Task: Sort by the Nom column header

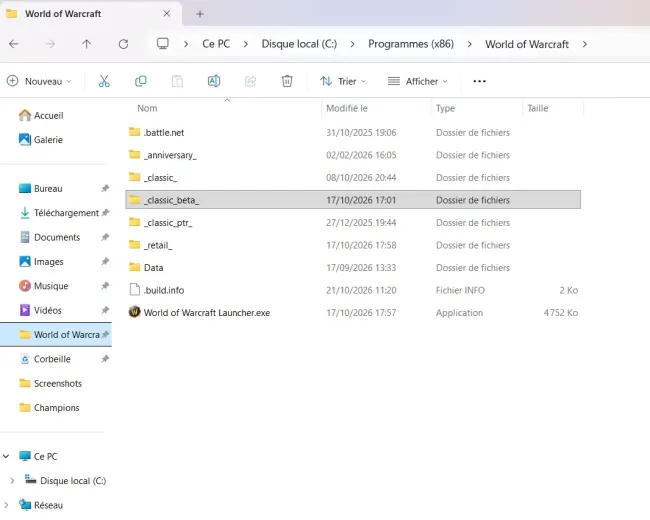Action: tap(147, 108)
